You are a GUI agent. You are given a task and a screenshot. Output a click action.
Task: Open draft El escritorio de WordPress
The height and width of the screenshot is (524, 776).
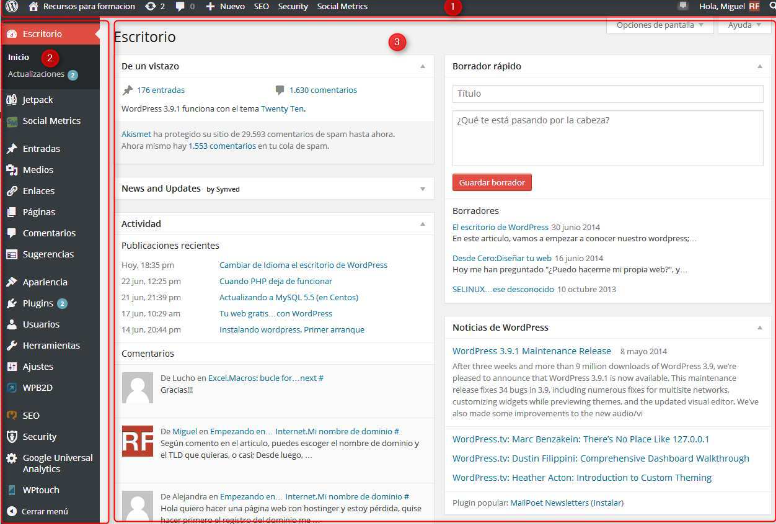coord(500,227)
